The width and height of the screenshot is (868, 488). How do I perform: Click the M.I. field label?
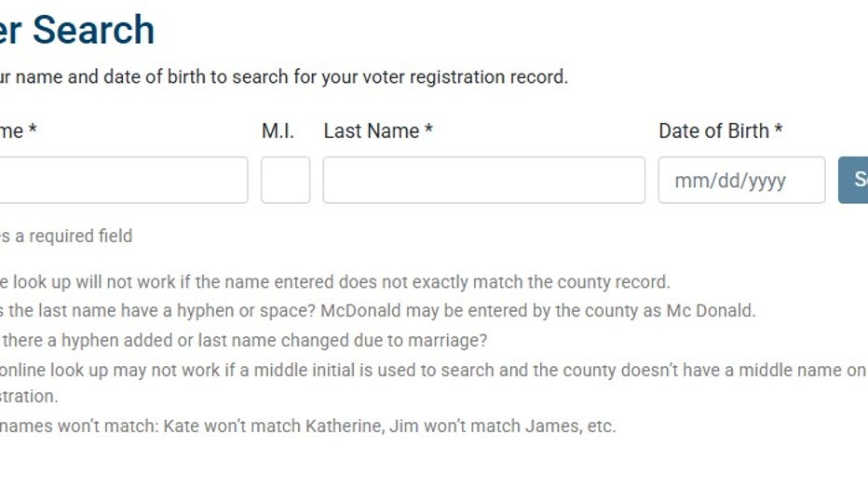point(278,131)
